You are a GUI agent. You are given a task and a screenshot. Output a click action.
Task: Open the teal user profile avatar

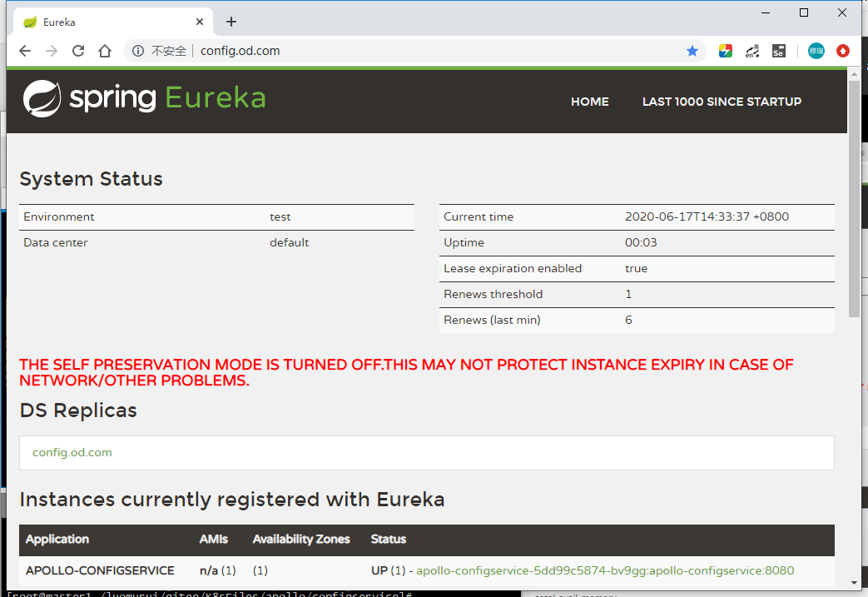(x=816, y=51)
